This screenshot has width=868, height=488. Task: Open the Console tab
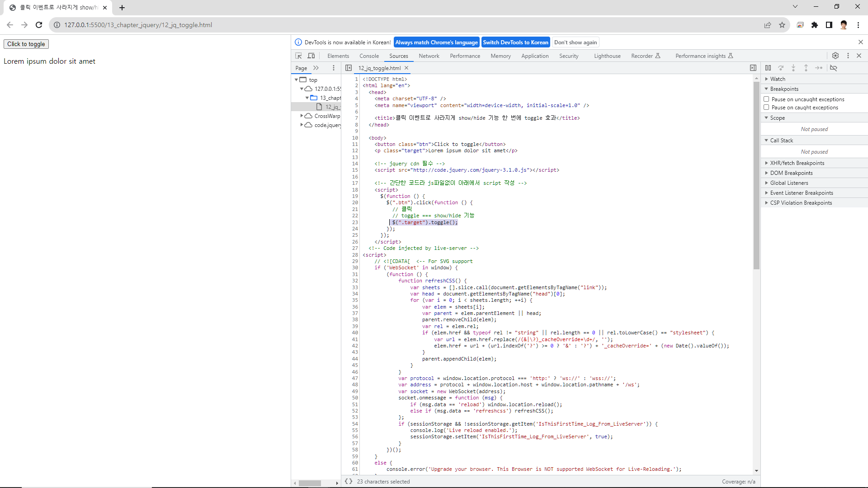[x=369, y=56]
